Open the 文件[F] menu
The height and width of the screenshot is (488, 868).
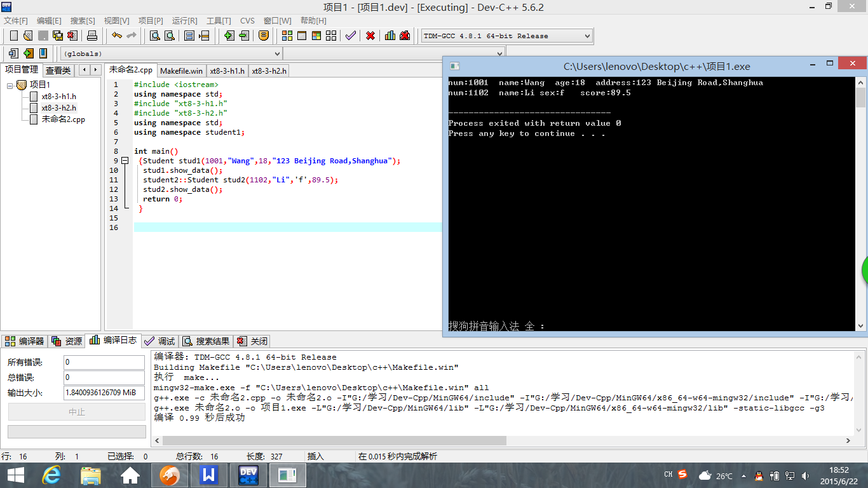(x=16, y=21)
